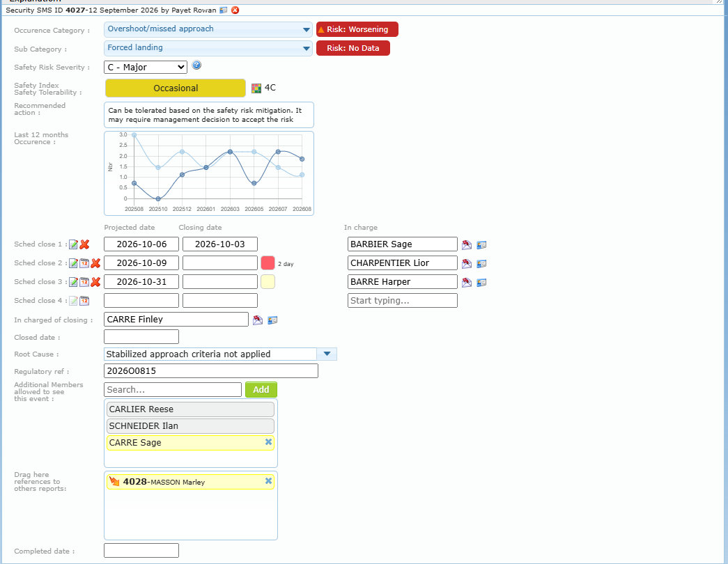Remove CARRE Sage from additional members
Viewport: 728px width, 564px height.
(x=268, y=442)
